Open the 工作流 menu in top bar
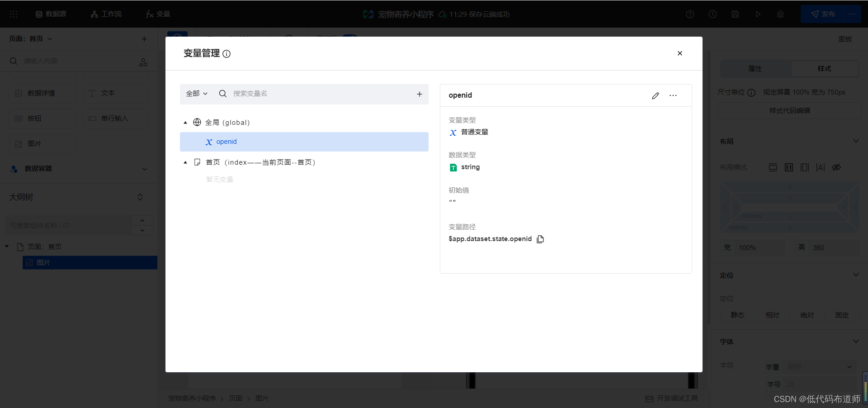Screen dimensions: 868x408 [106, 14]
